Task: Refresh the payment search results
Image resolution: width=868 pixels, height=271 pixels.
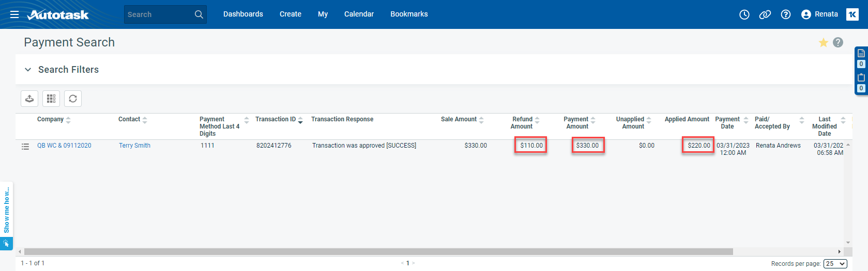Action: [73, 99]
